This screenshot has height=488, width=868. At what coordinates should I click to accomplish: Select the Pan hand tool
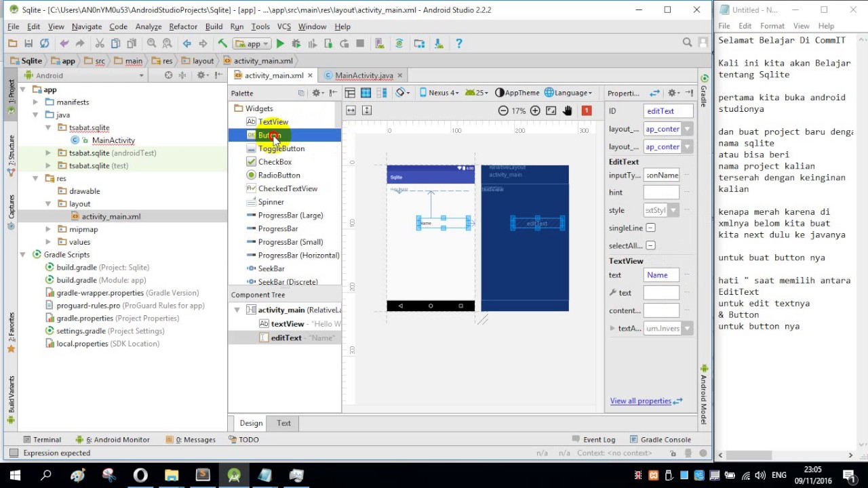coord(568,110)
